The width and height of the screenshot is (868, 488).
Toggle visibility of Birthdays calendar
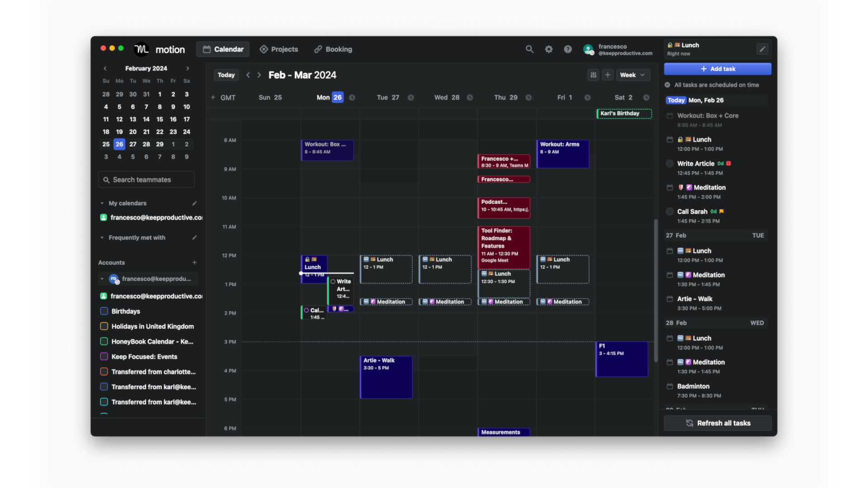103,311
